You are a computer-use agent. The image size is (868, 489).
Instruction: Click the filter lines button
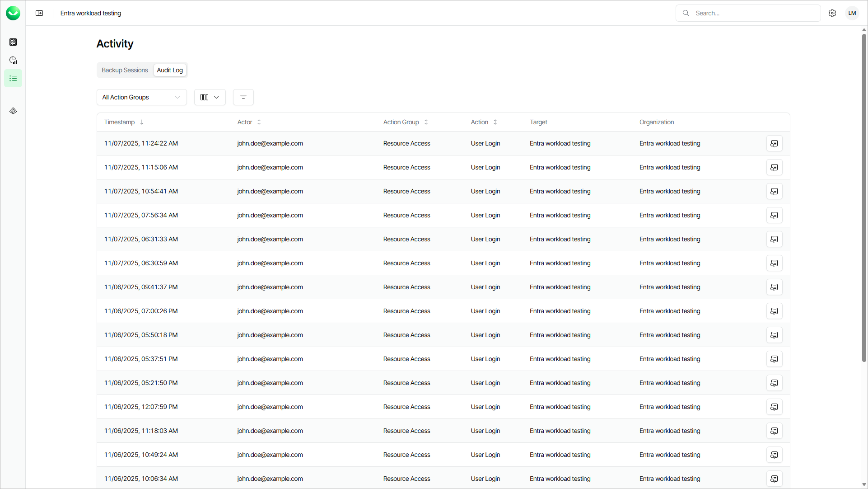coord(243,97)
